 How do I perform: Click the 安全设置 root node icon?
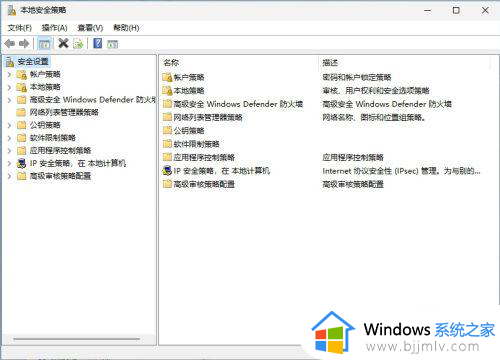click(10, 62)
